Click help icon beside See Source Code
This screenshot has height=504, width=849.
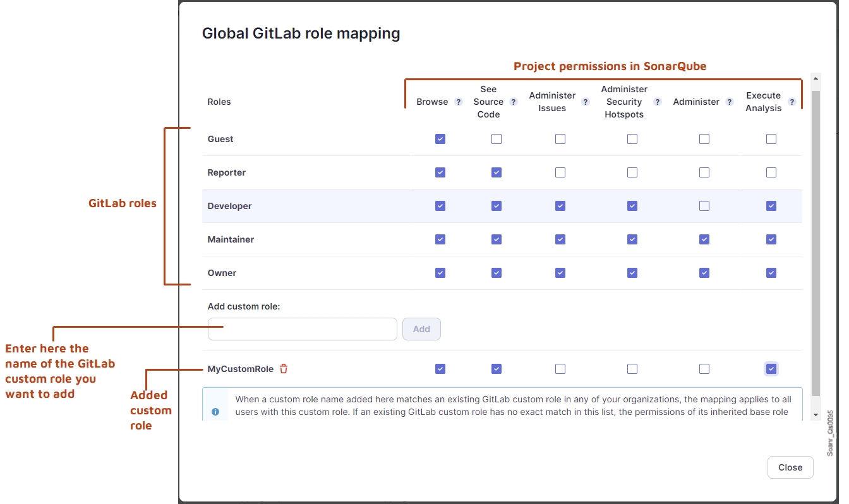(x=514, y=102)
